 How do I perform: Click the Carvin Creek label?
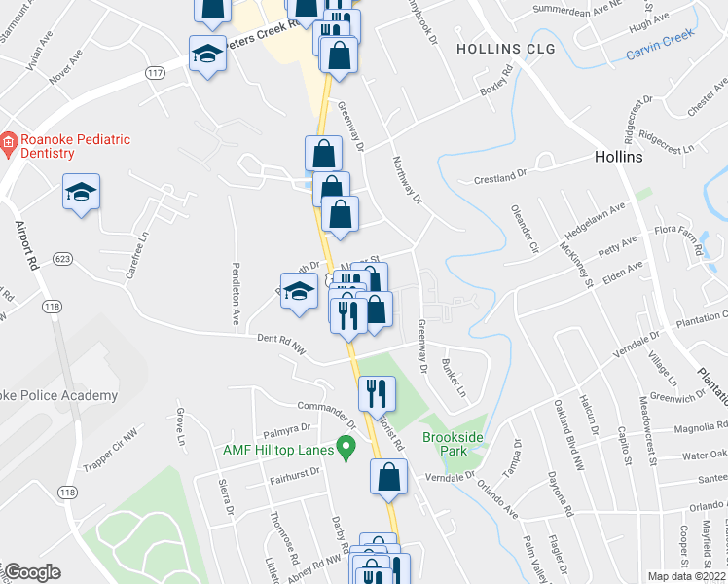click(x=660, y=44)
